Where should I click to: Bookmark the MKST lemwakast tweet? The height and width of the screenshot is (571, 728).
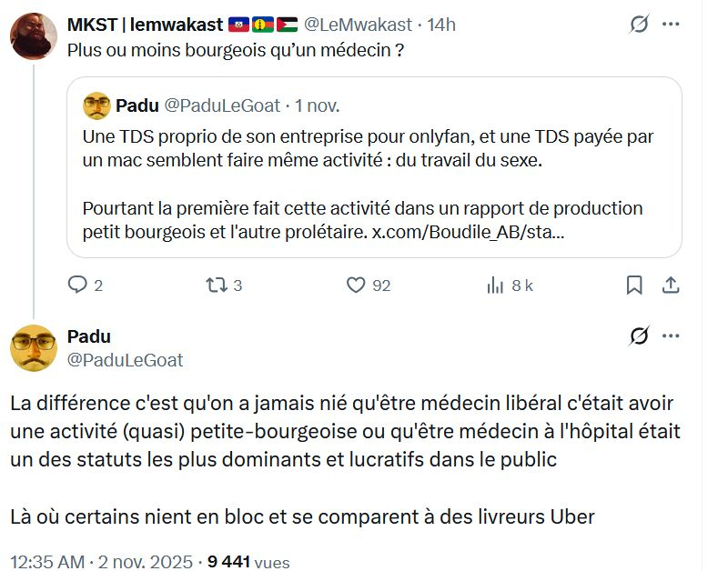[634, 285]
